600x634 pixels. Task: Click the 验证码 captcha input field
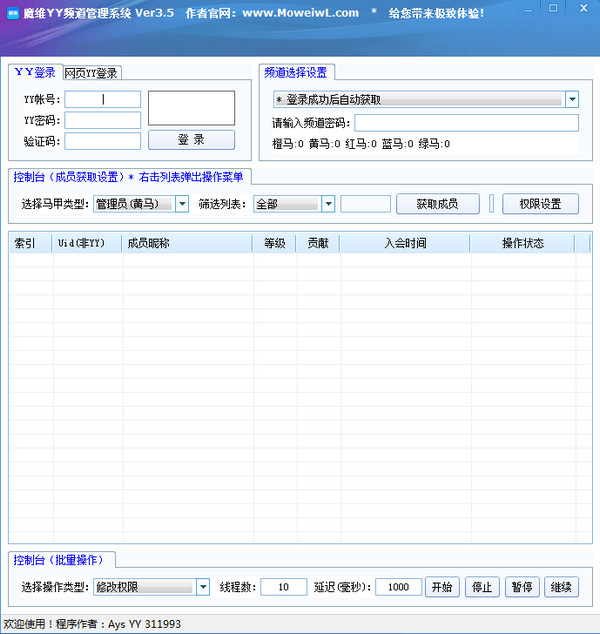pyautogui.click(x=104, y=141)
